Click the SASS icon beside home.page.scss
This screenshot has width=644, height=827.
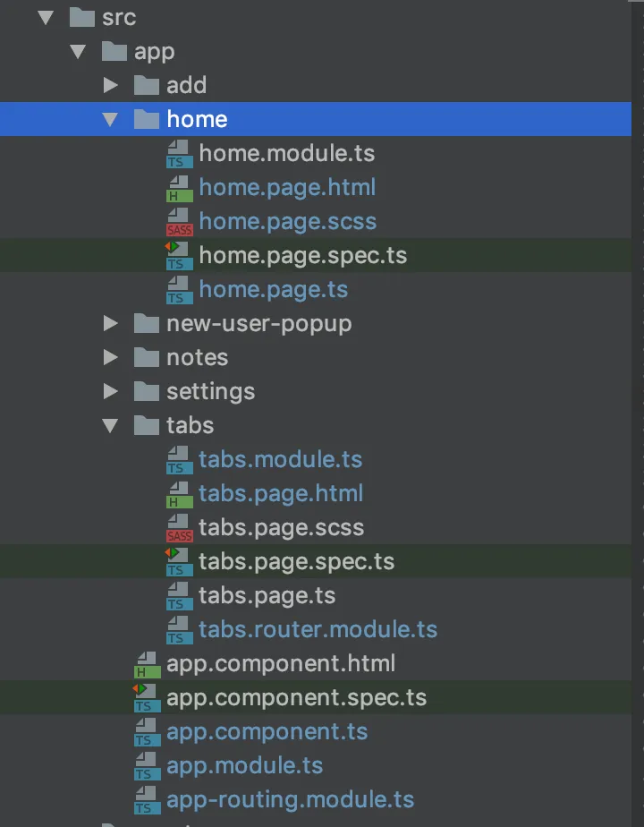[180, 222]
